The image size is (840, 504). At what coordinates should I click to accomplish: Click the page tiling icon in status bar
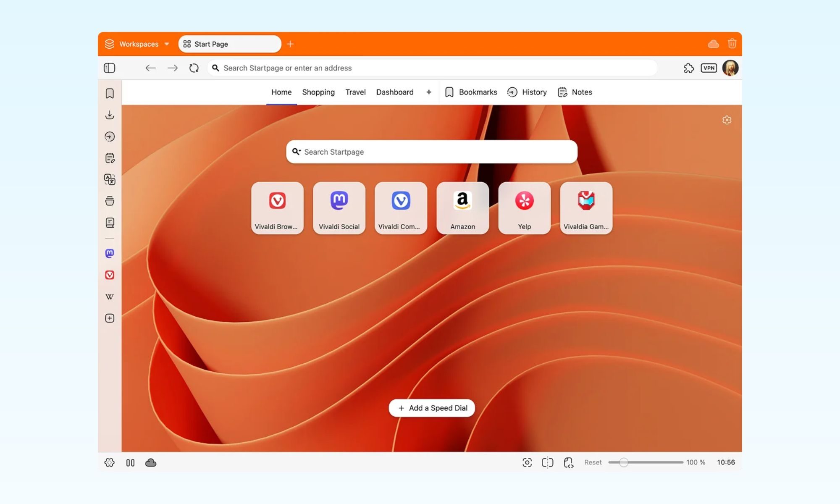click(548, 462)
